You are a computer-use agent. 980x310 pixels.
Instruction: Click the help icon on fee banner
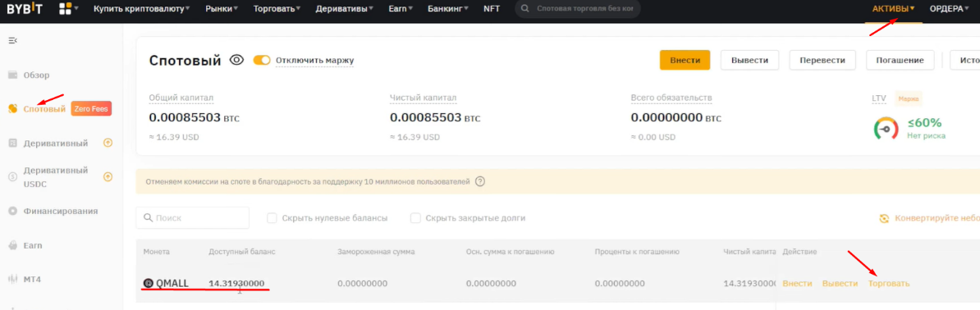(x=480, y=182)
